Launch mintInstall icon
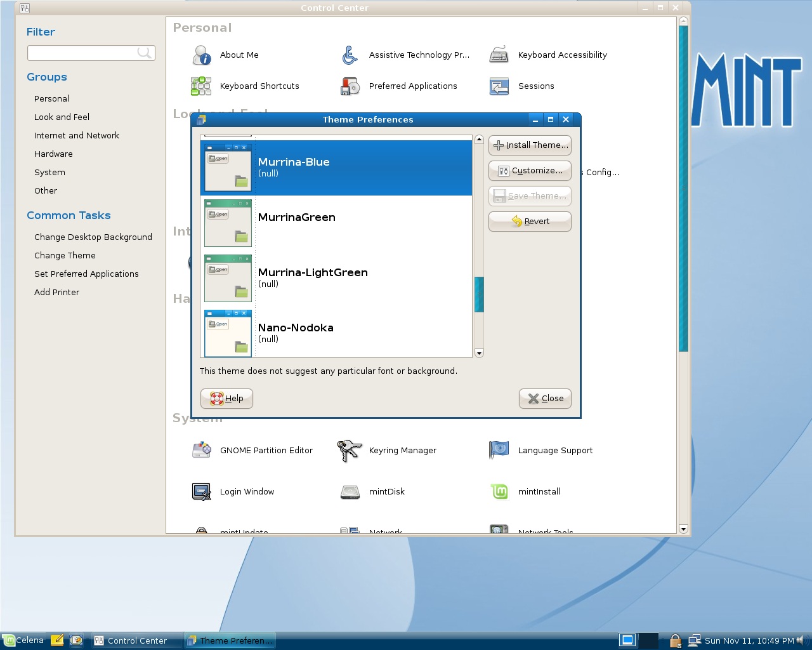812x650 pixels. coord(499,491)
